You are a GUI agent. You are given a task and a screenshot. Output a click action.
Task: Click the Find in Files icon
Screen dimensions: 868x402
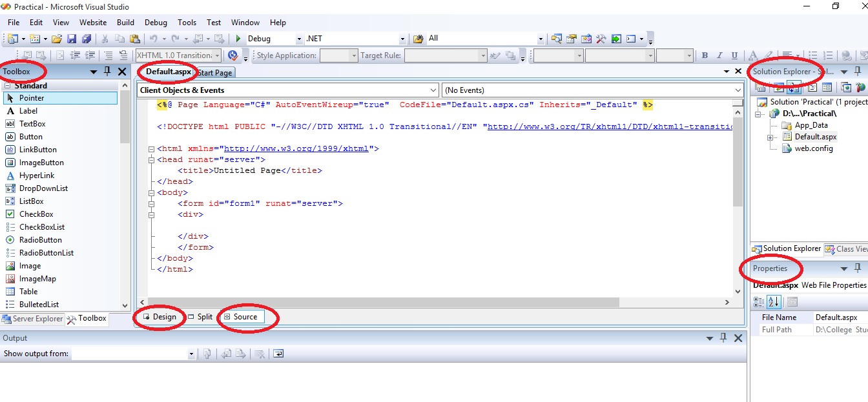pos(418,39)
